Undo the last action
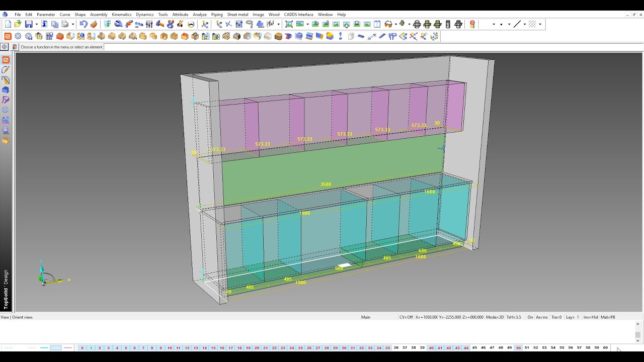Viewport: 644px width, 362px height. pyautogui.click(x=84, y=24)
